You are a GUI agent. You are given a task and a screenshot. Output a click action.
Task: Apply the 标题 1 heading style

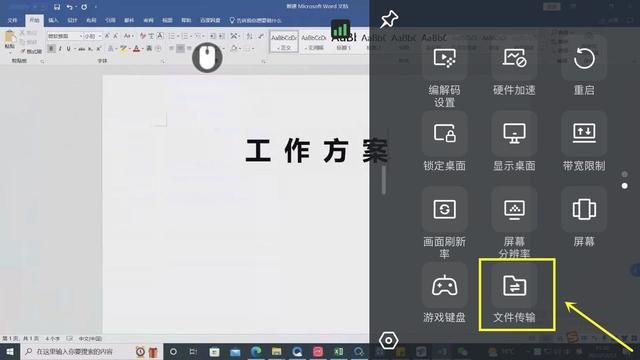coord(344,42)
